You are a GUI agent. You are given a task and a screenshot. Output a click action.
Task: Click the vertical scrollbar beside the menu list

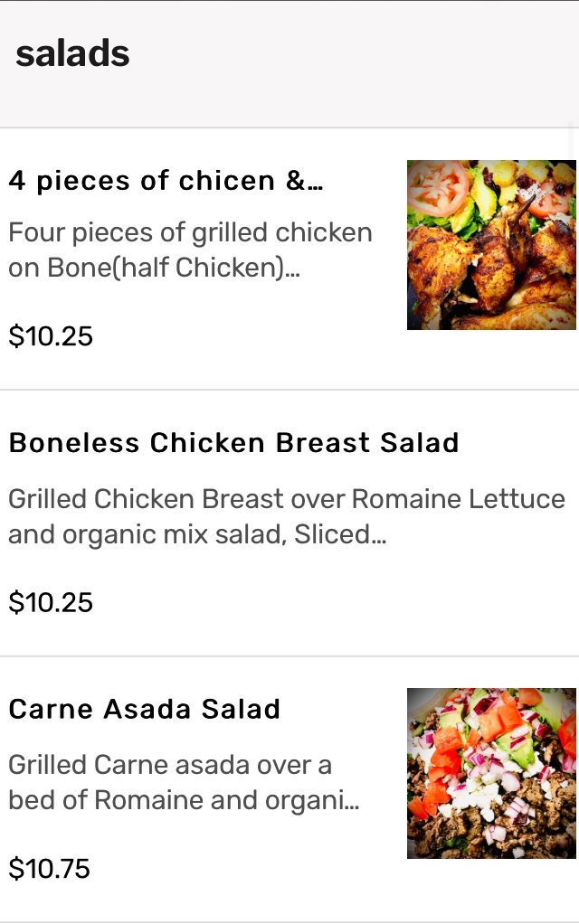point(571,138)
